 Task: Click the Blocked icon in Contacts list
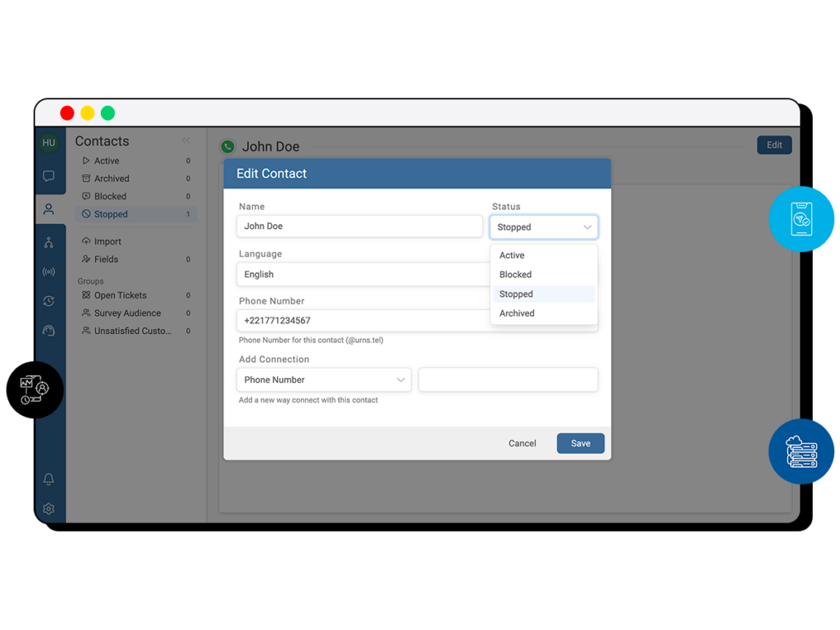point(85,196)
